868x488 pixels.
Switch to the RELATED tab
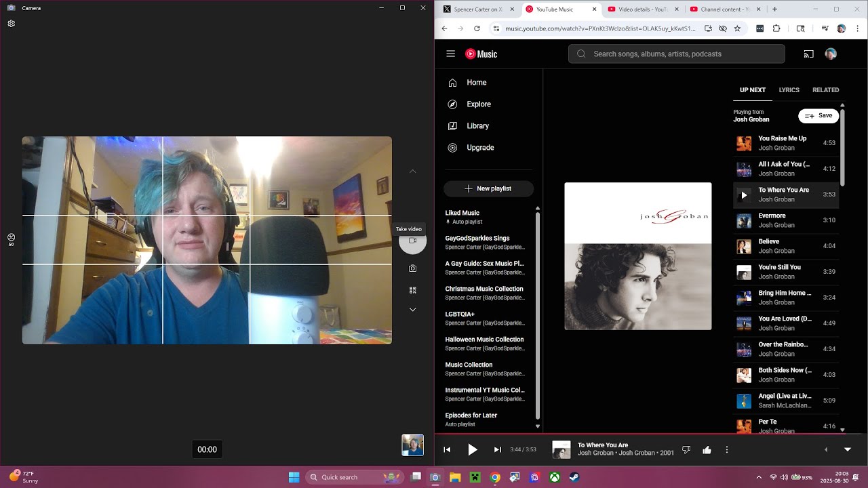[x=826, y=90]
